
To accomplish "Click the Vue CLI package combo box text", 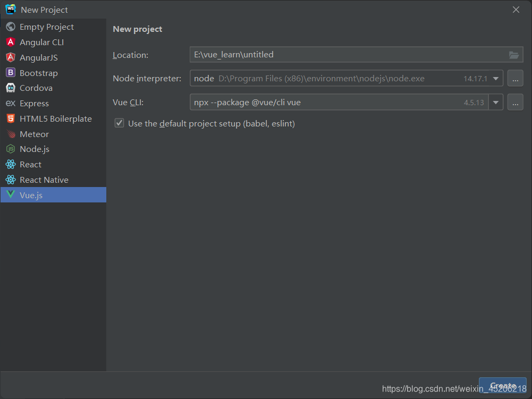I will tap(247, 102).
